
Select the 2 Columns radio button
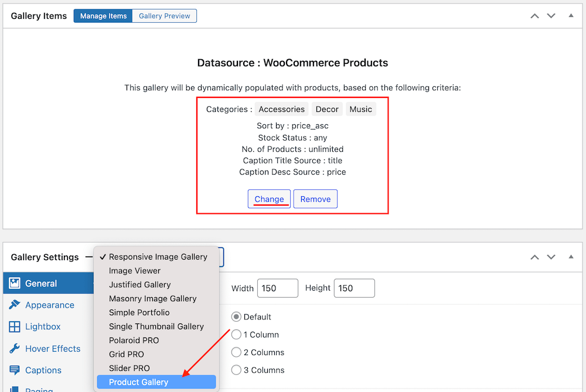point(236,352)
